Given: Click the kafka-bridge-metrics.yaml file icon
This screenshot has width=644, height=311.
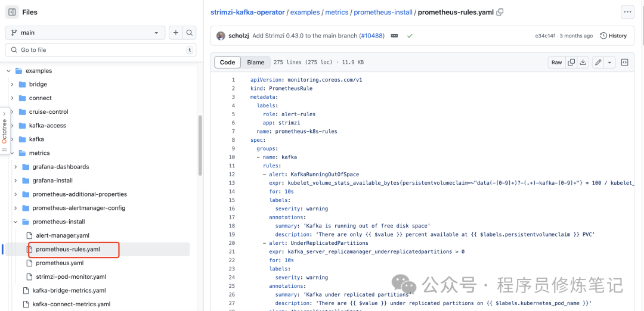Looking at the screenshot, I should click(26, 291).
